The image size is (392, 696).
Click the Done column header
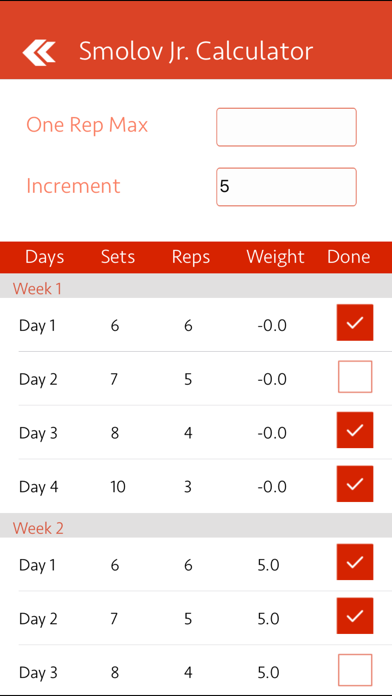pyautogui.click(x=348, y=257)
